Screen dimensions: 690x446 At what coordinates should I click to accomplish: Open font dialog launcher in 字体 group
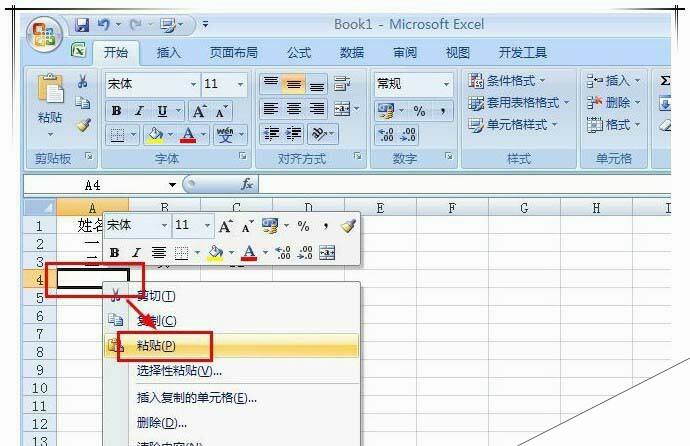pos(242,156)
